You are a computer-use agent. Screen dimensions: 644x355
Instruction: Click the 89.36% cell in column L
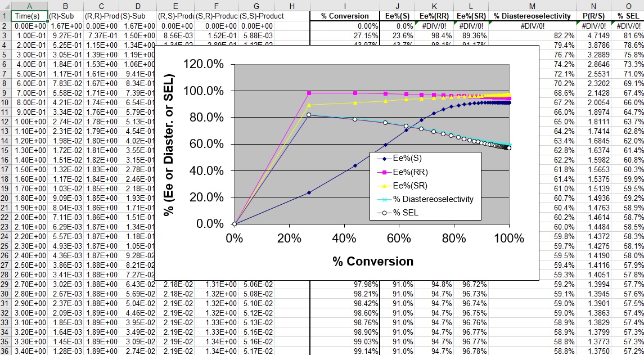click(471, 35)
